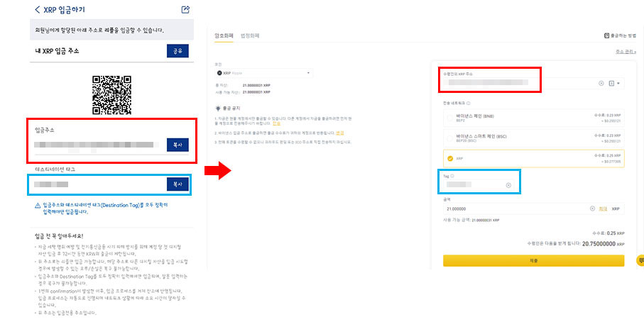
Task: Click the blue 공유 button
Action: pos(178,51)
